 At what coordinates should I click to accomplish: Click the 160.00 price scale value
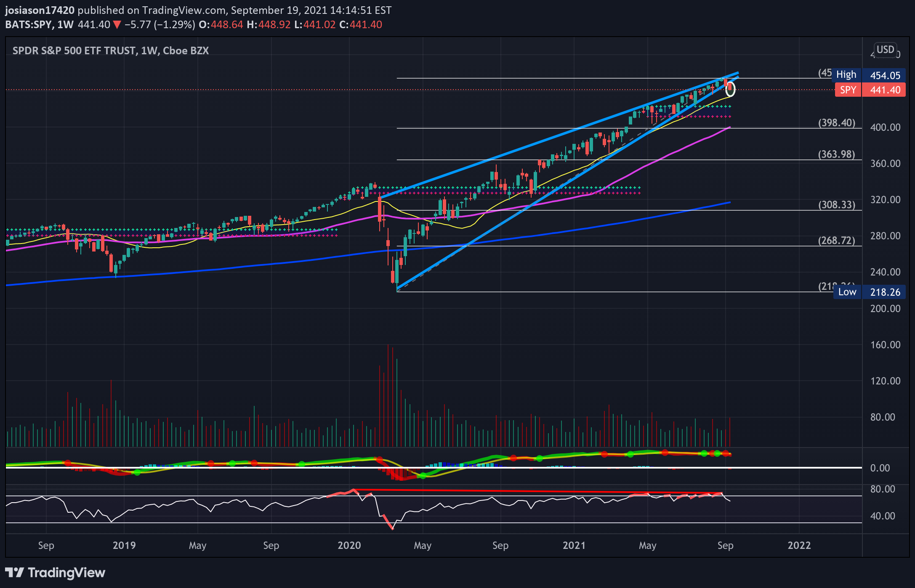pos(885,344)
